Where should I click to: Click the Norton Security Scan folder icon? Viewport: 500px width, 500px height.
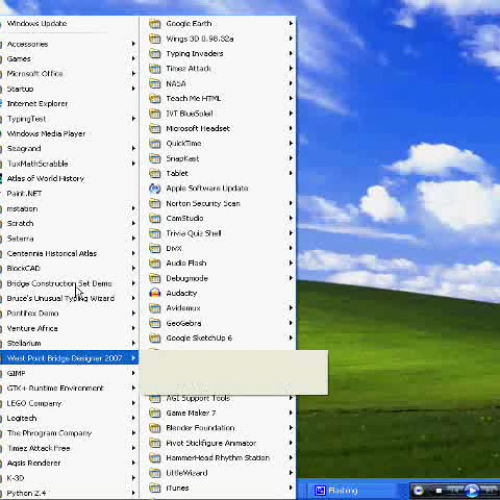[x=155, y=203]
